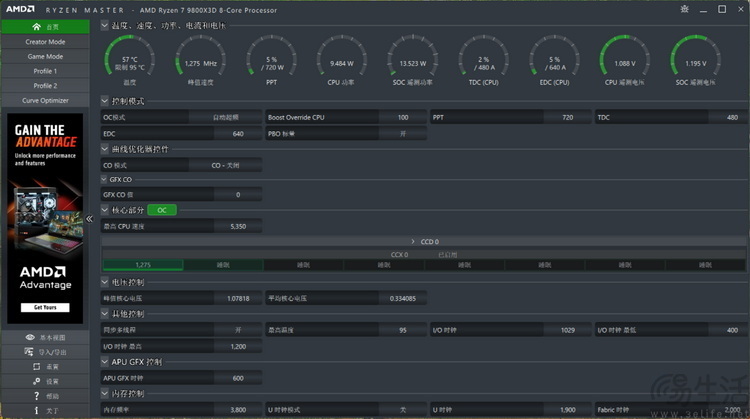Image resolution: width=750 pixels, height=419 pixels.
Task: Switch to Creator Mode profile
Action: click(x=45, y=42)
